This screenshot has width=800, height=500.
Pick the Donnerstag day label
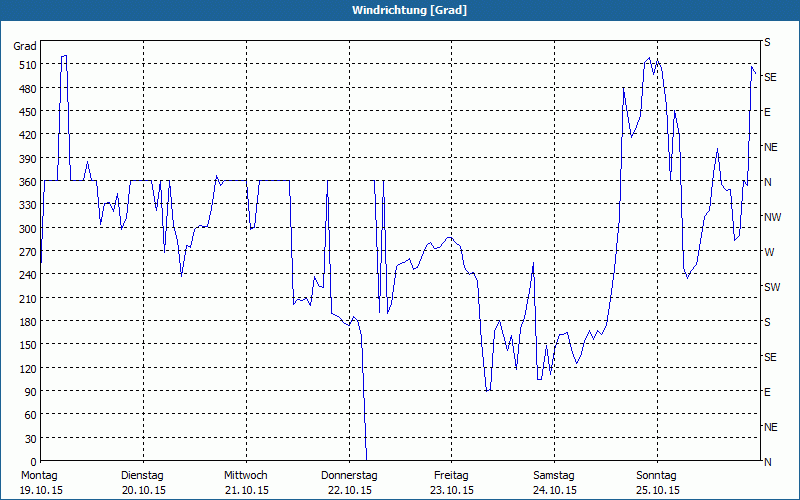pyautogui.click(x=349, y=476)
